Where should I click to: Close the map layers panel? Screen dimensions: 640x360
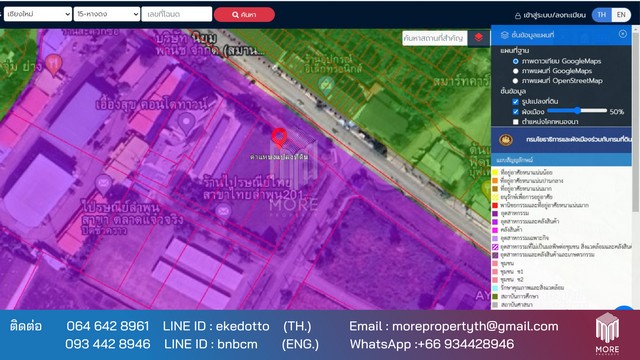point(622,34)
